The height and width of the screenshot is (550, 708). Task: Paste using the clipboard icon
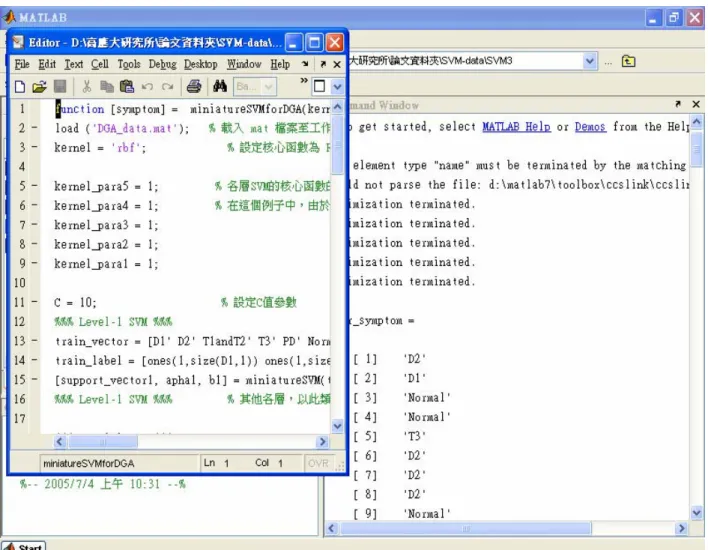(127, 86)
